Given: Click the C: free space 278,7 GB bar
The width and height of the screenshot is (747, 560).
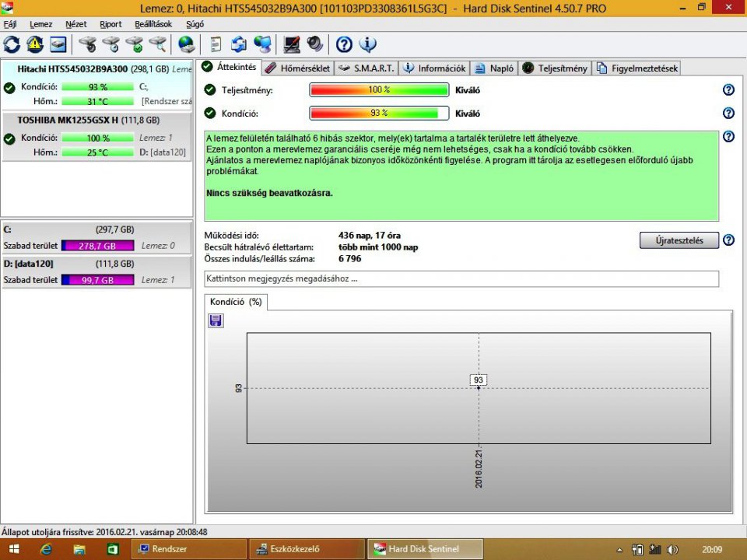Looking at the screenshot, I should point(98,246).
